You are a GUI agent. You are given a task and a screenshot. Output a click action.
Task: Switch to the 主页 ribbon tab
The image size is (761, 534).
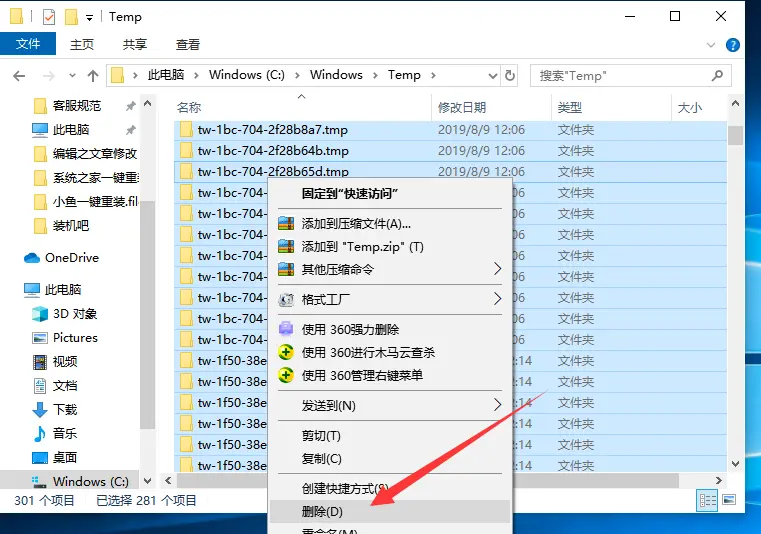pos(82,45)
